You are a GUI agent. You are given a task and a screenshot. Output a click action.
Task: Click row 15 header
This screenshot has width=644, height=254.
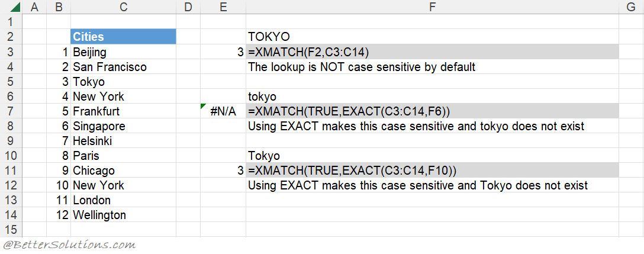pos(11,230)
